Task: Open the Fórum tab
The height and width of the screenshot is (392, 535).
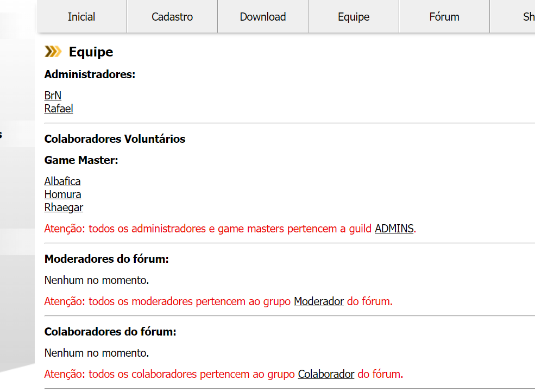Action: pos(444,17)
